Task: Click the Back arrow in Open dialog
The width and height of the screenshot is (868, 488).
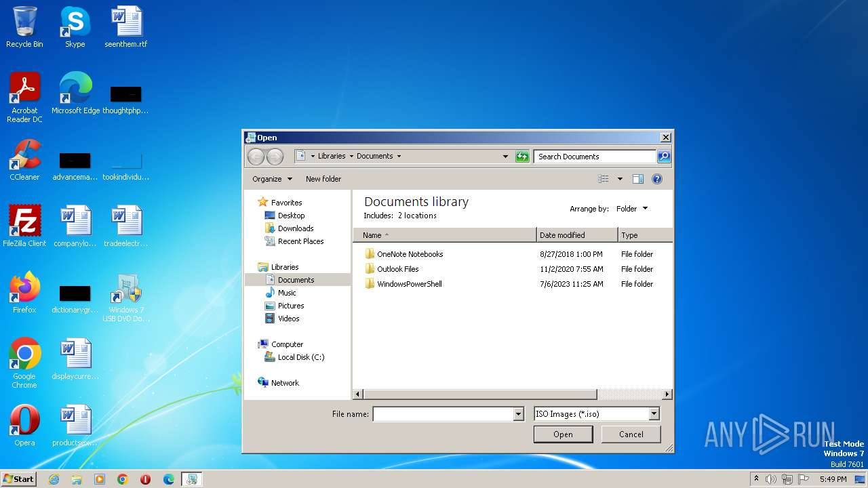Action: (x=256, y=157)
